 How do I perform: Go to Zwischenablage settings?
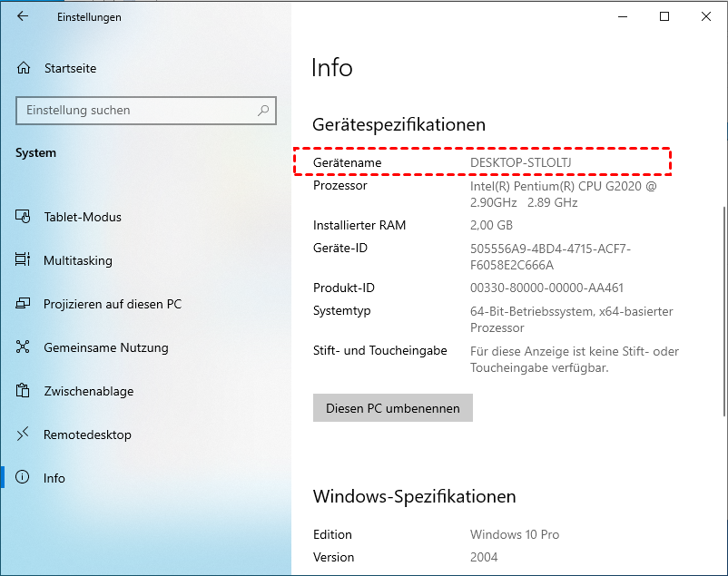pos(88,391)
